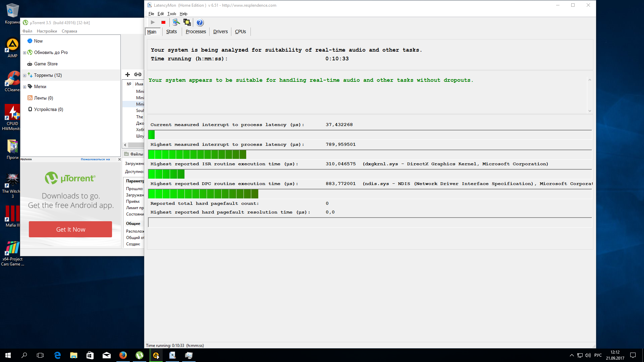This screenshot has height=362, width=644.
Task: Expand the Торренты (12) tree node
Action: tap(24, 75)
